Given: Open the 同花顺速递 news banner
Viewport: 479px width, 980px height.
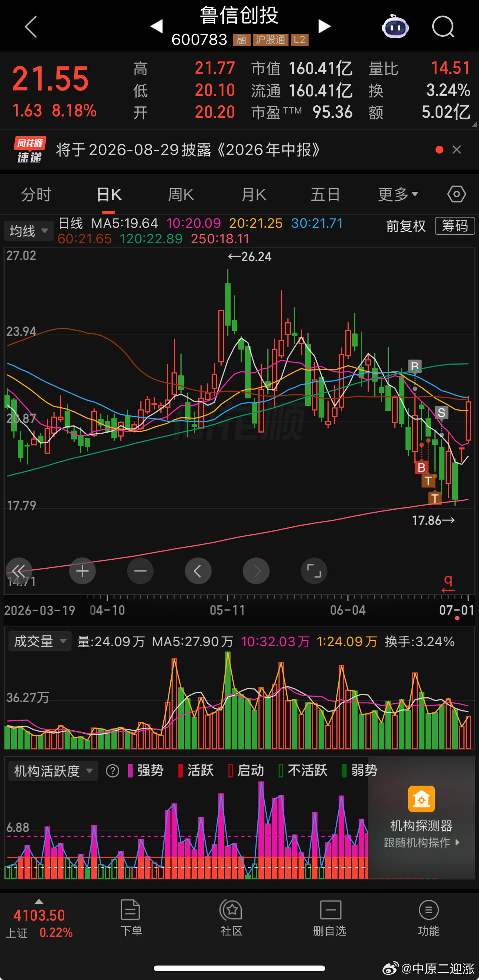Looking at the screenshot, I should (239, 150).
